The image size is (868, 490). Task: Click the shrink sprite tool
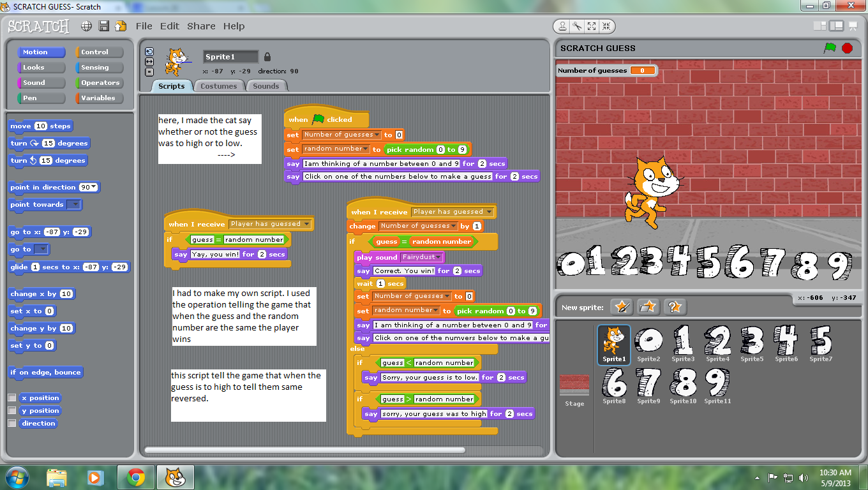point(606,26)
